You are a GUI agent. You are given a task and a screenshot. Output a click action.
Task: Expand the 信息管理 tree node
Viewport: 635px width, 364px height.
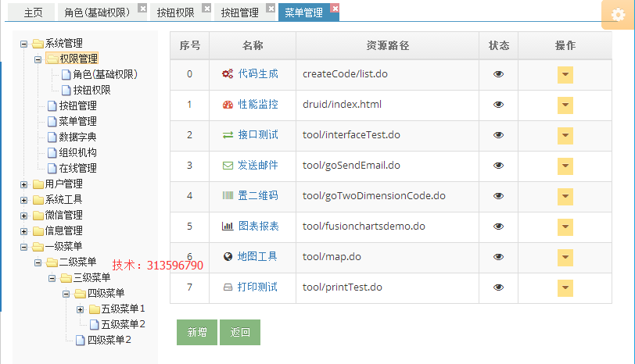tap(24, 231)
